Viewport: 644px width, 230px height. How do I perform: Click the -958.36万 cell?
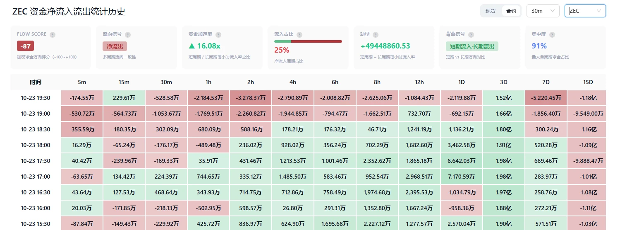tap(462, 208)
